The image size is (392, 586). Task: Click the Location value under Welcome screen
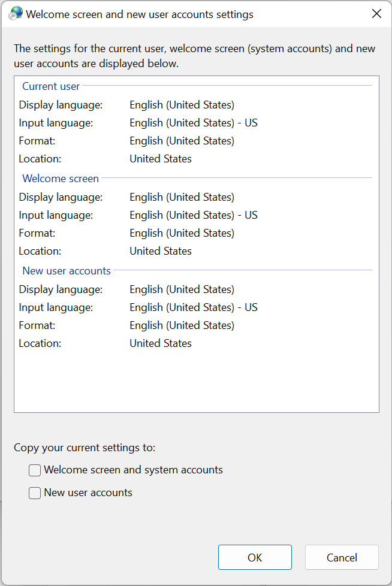(160, 250)
